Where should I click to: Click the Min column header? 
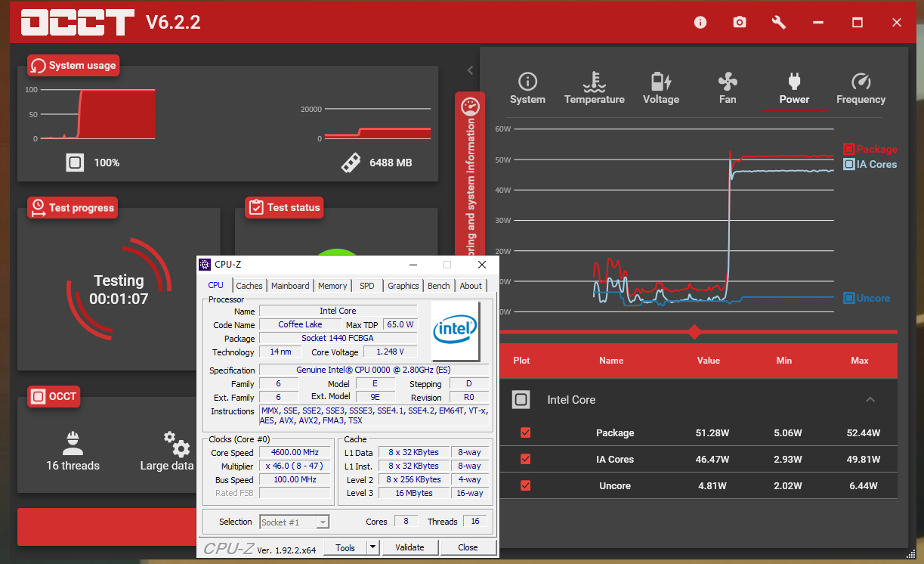tap(784, 361)
